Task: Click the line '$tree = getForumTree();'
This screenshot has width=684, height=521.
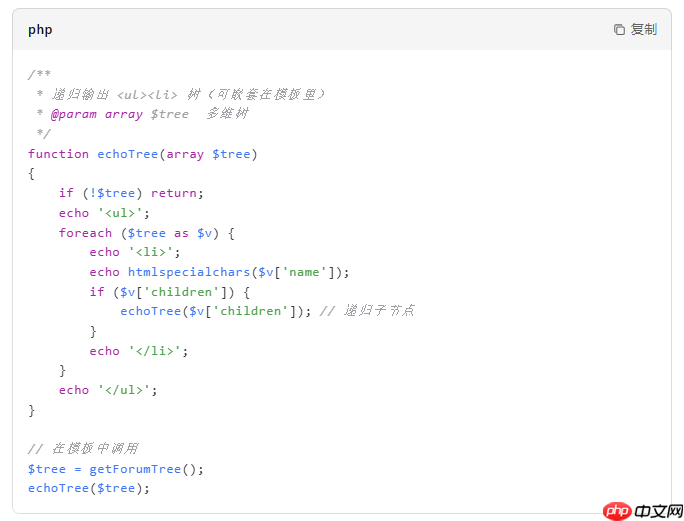Action: point(116,469)
